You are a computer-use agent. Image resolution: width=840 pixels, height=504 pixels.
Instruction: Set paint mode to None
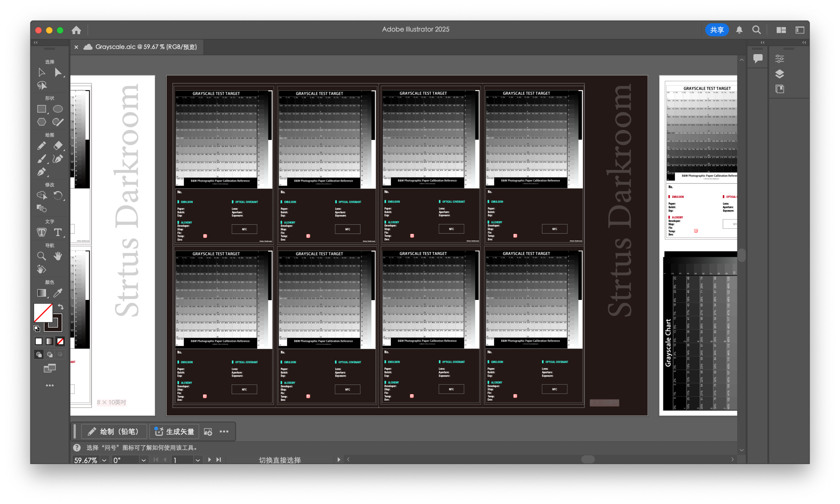60,341
